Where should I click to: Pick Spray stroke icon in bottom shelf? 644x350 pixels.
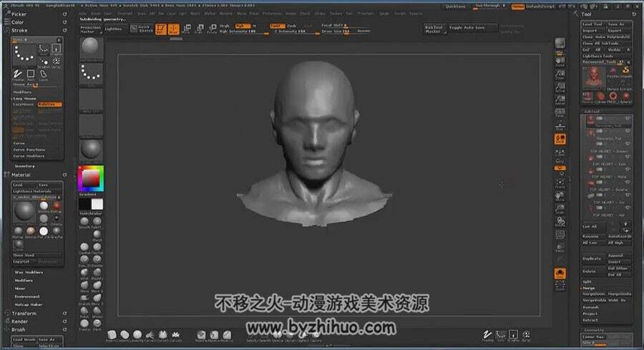(x=526, y=336)
